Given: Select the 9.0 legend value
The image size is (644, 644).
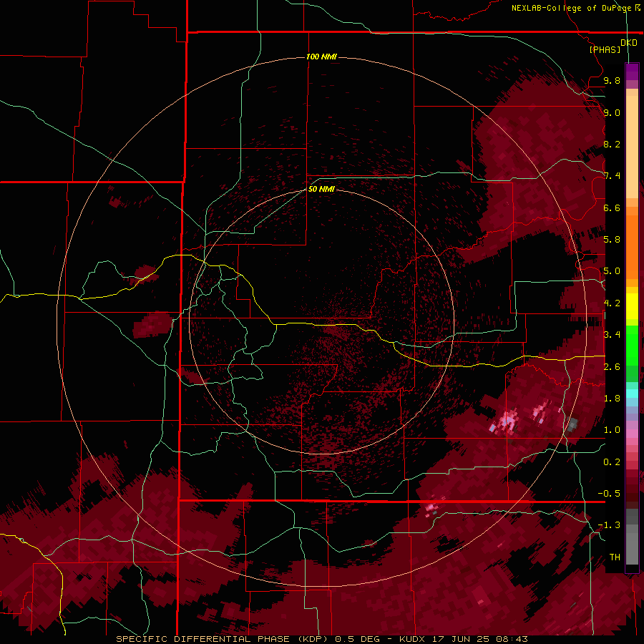Looking at the screenshot, I should (612, 112).
